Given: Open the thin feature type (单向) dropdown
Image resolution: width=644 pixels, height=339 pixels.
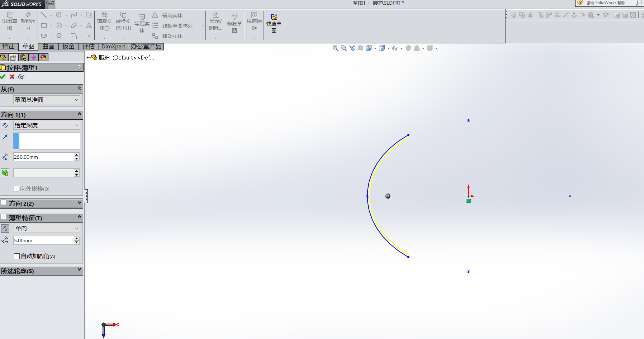Looking at the screenshot, I should pyautogui.click(x=47, y=228).
